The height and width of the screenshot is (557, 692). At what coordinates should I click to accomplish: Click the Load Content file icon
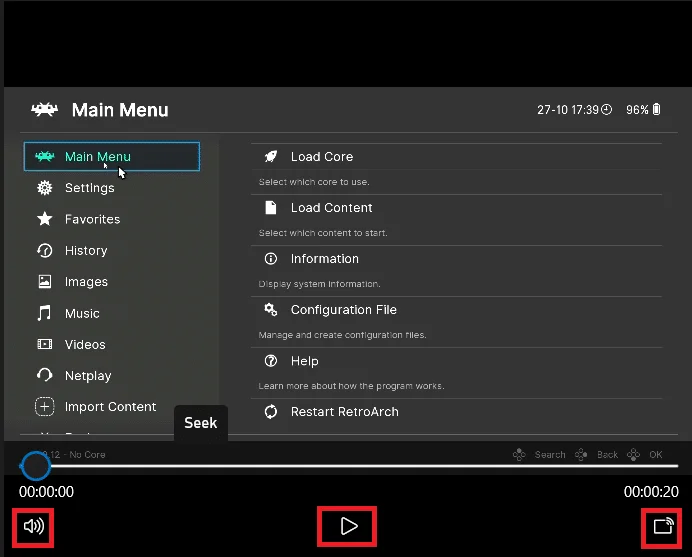click(271, 207)
